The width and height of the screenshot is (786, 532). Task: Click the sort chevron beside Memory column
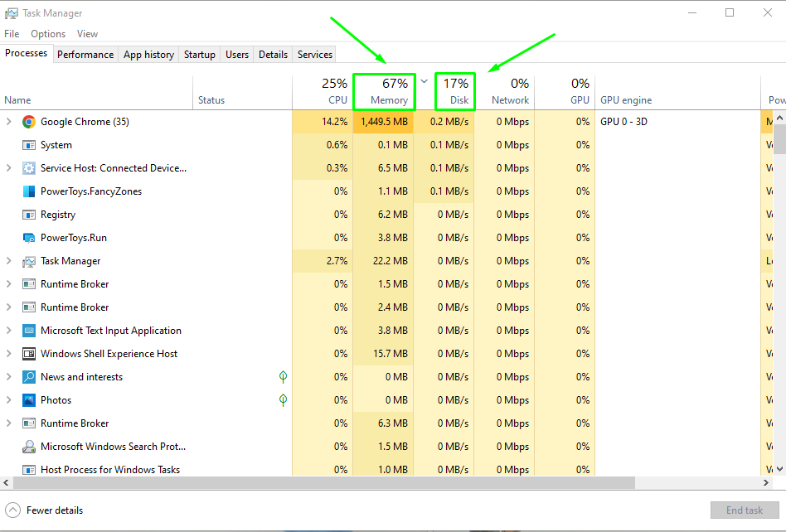click(424, 81)
